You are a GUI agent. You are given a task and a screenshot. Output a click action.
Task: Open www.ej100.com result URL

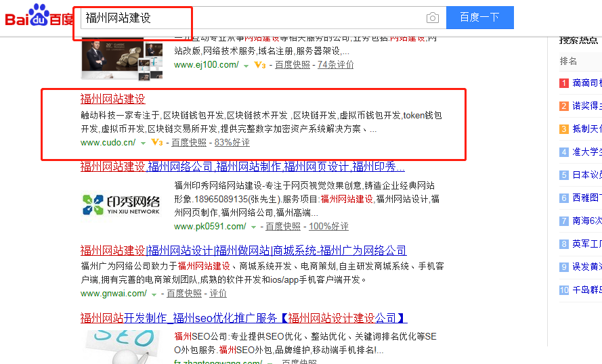(206, 65)
